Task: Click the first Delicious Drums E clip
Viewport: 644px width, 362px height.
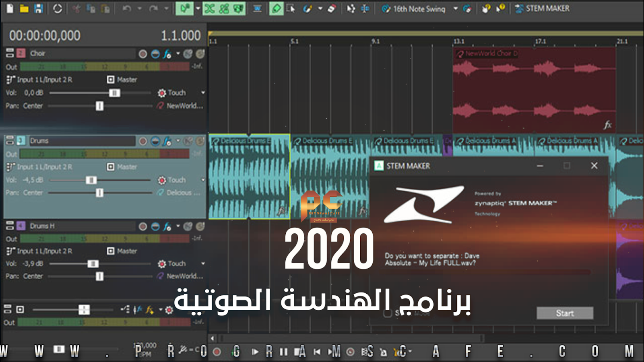Action: 249,177
